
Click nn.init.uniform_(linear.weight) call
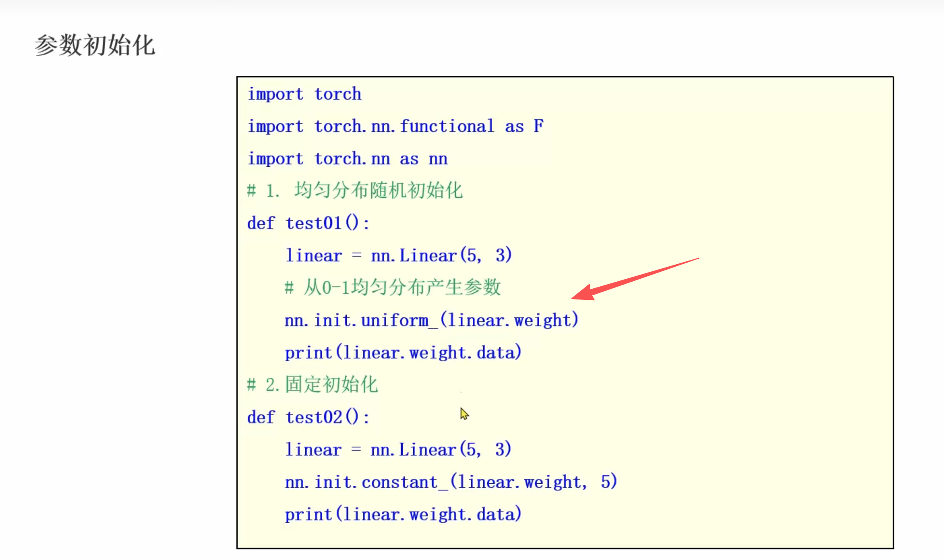[431, 320]
